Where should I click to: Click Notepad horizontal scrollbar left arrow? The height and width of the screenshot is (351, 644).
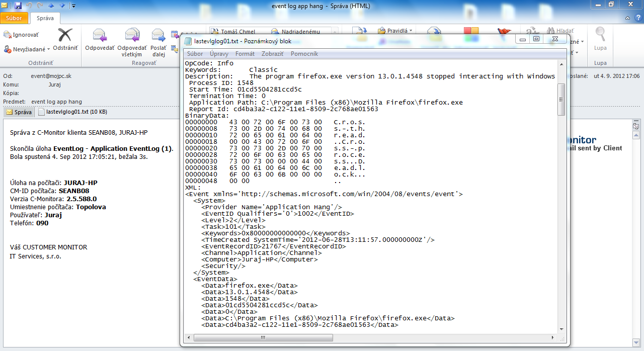(x=188, y=337)
